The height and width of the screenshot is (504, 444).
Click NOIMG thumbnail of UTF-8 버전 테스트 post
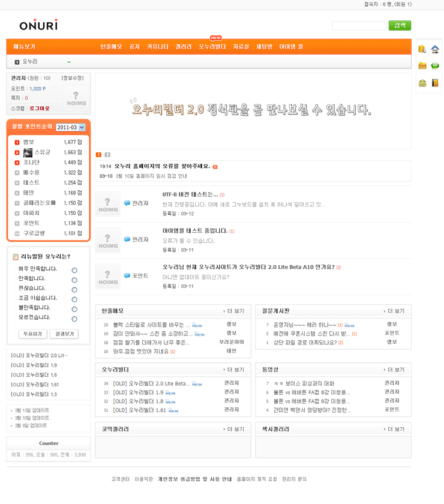coord(108,204)
